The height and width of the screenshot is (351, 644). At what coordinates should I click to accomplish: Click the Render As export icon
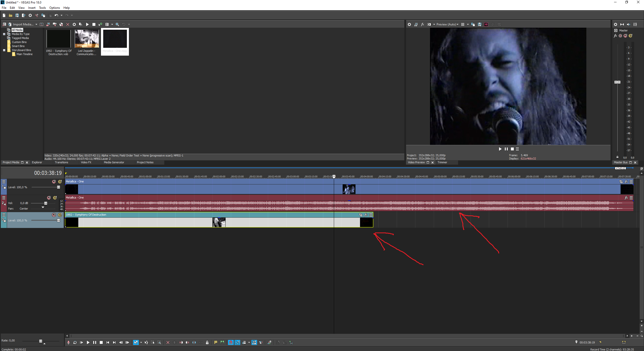pyautogui.click(x=24, y=15)
